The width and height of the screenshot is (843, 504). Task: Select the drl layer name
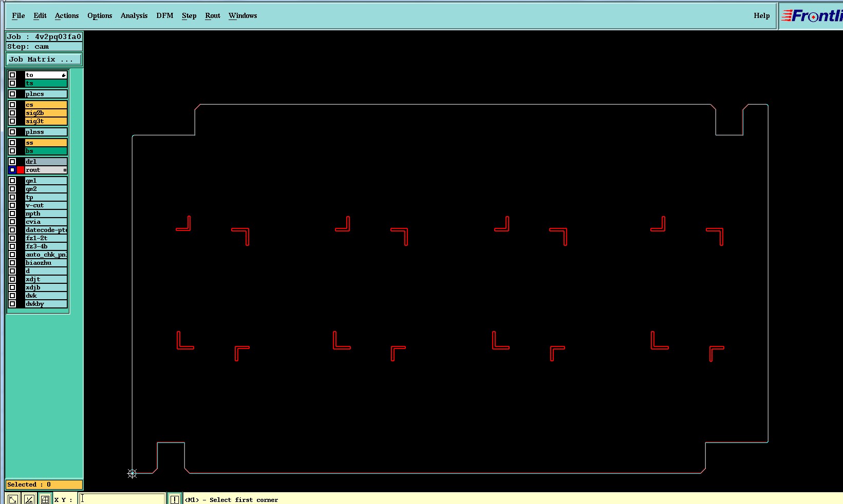point(46,162)
